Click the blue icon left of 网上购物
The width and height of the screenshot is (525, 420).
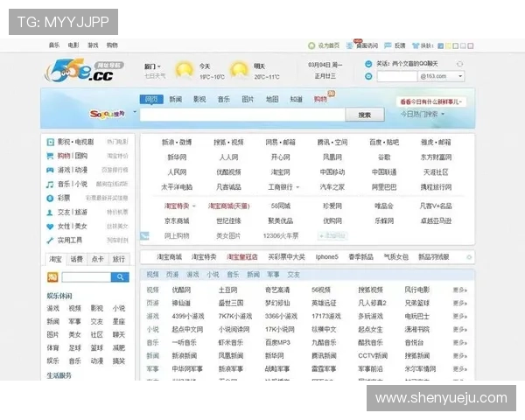(144, 235)
